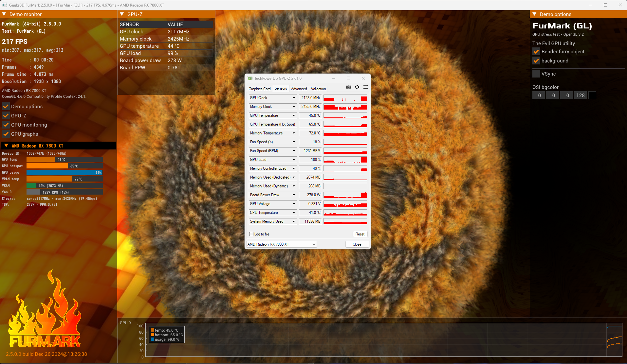
Task: Close the GPU-Z window
Action: pyautogui.click(x=363, y=78)
